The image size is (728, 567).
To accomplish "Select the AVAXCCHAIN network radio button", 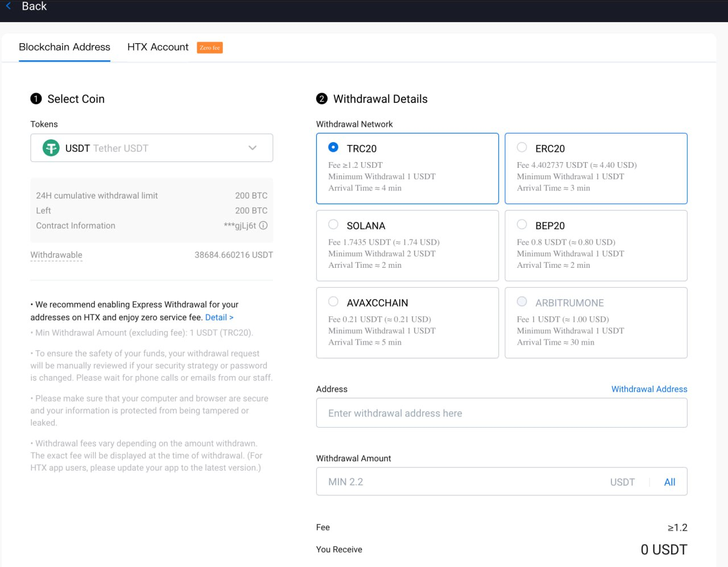I will tap(333, 301).
